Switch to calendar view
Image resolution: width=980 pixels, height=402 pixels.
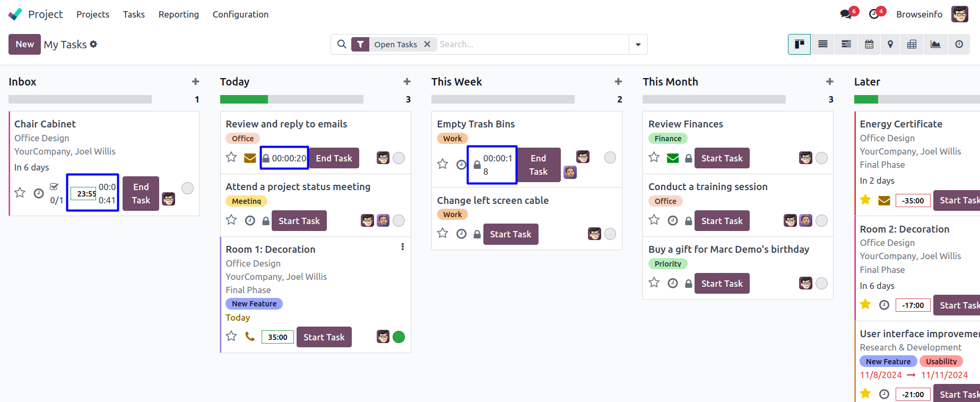click(x=869, y=44)
